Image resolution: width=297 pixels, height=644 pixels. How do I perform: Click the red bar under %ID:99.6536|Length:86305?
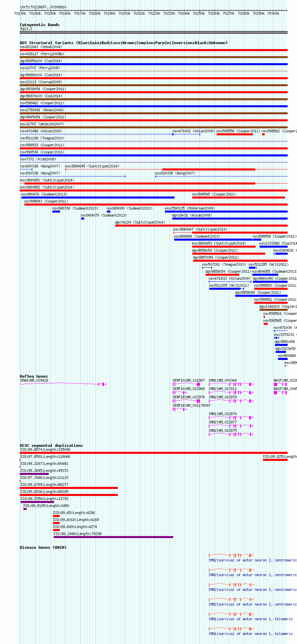coord(69,495)
